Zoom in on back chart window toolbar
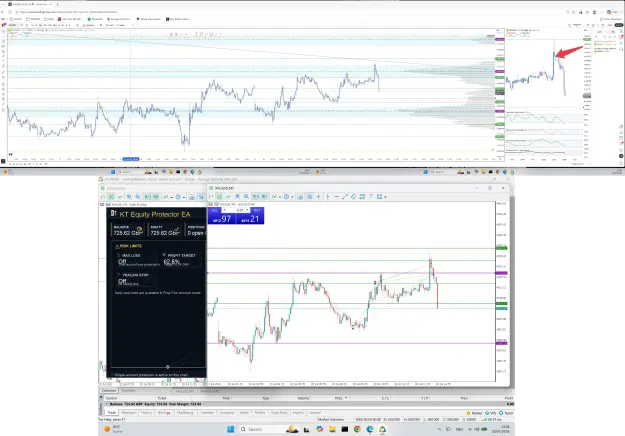This screenshot has height=436, width=625. [129, 197]
